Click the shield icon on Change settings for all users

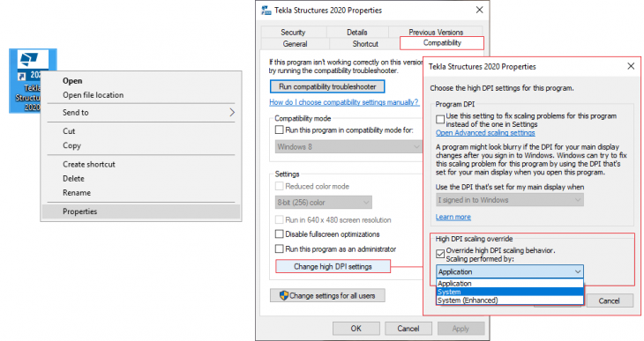click(x=283, y=295)
